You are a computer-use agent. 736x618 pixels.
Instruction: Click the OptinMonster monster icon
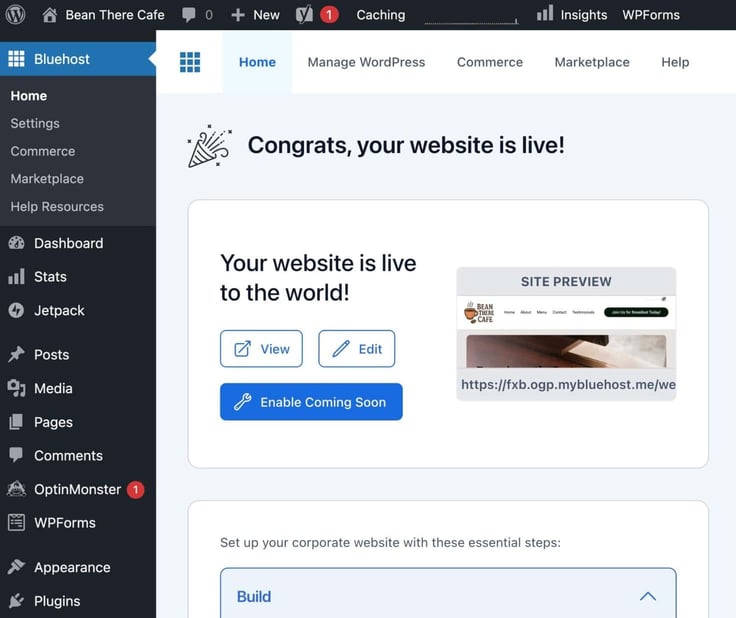(16, 489)
